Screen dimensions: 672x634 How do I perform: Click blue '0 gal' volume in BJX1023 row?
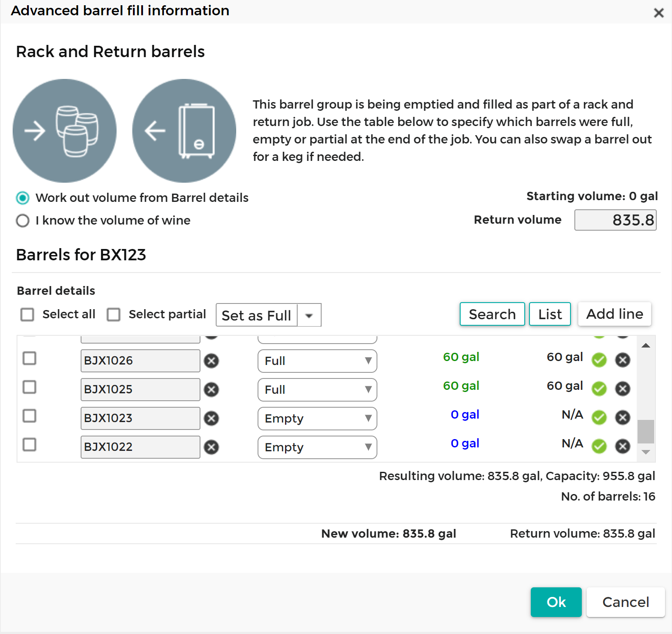click(465, 415)
